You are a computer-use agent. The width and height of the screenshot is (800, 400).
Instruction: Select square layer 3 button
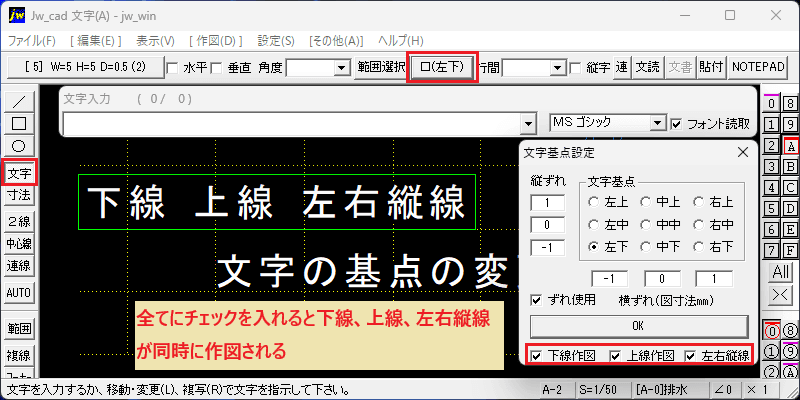pyautogui.click(x=772, y=167)
